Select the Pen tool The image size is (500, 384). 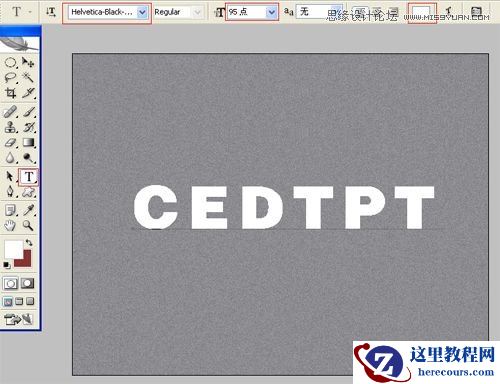pyautogui.click(x=10, y=192)
